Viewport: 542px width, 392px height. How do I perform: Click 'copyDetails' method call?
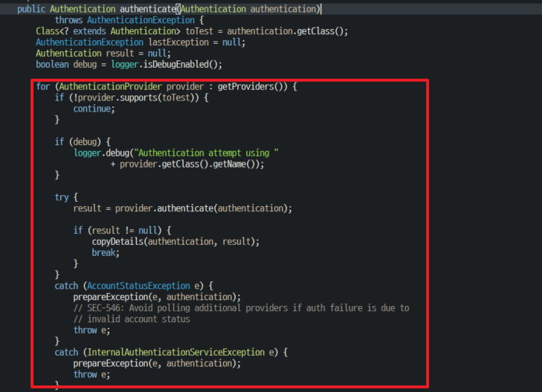(x=117, y=241)
